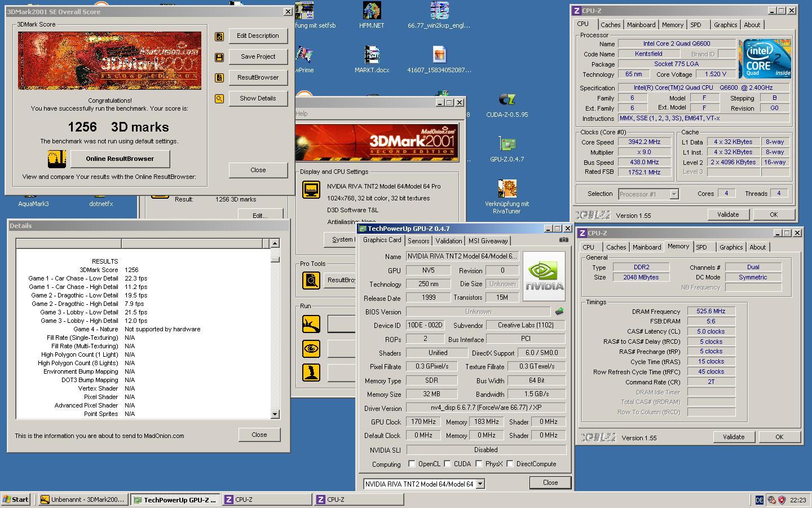The width and height of the screenshot is (812, 508).
Task: Open the HFM.NET desktop shortcut
Action: click(x=371, y=16)
